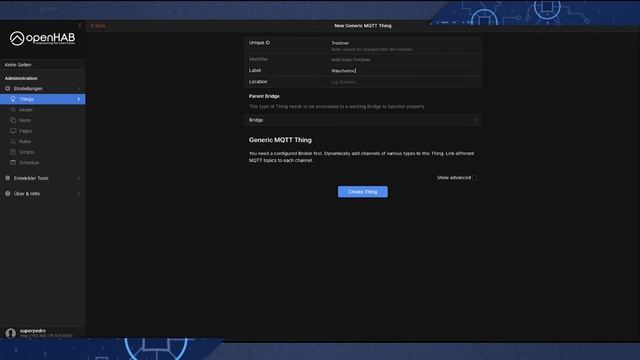Screen dimensions: 640x360
Task: Click the Model list icon
Action: [13, 110]
